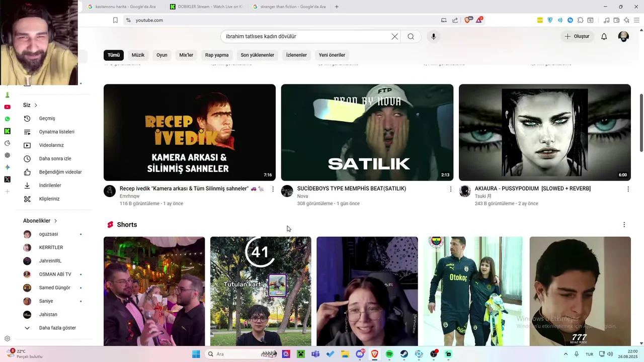The width and height of the screenshot is (644, 362).
Task: Open Shorts shelf three-dot menu
Action: [x=624, y=225]
